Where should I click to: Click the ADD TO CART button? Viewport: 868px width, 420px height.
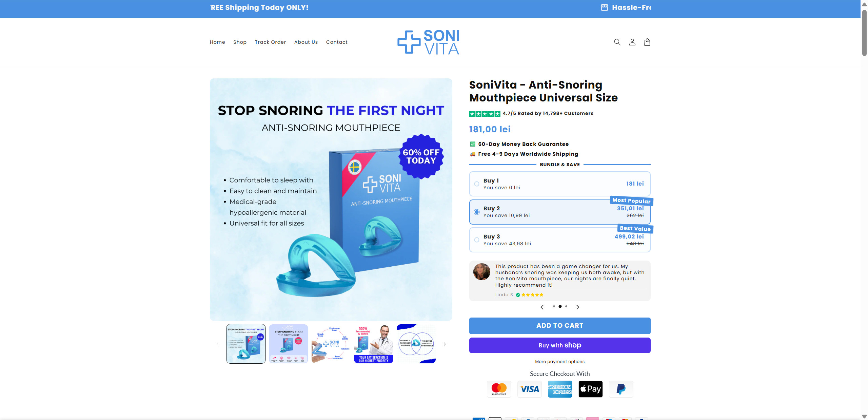(x=560, y=326)
